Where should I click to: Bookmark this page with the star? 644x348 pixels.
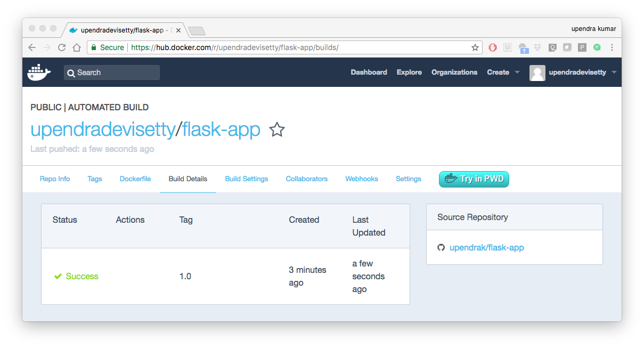point(475,47)
